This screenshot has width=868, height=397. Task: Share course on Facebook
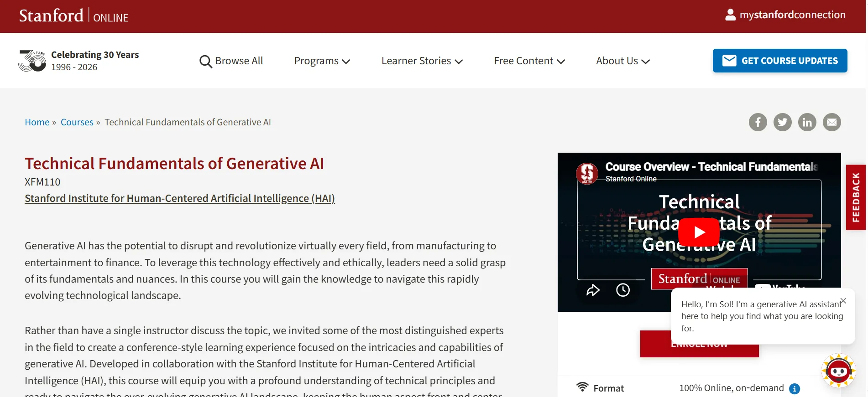coord(758,122)
